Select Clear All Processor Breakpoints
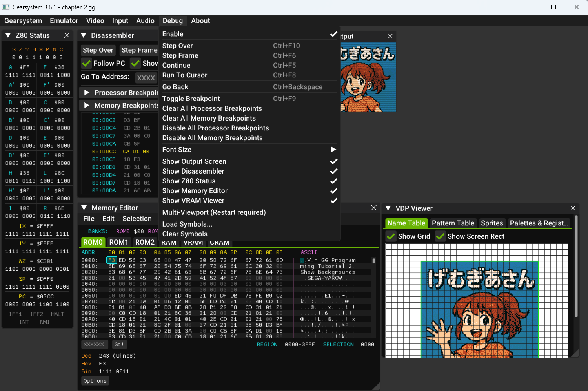Image resolution: width=588 pixels, height=391 pixels. click(249, 108)
